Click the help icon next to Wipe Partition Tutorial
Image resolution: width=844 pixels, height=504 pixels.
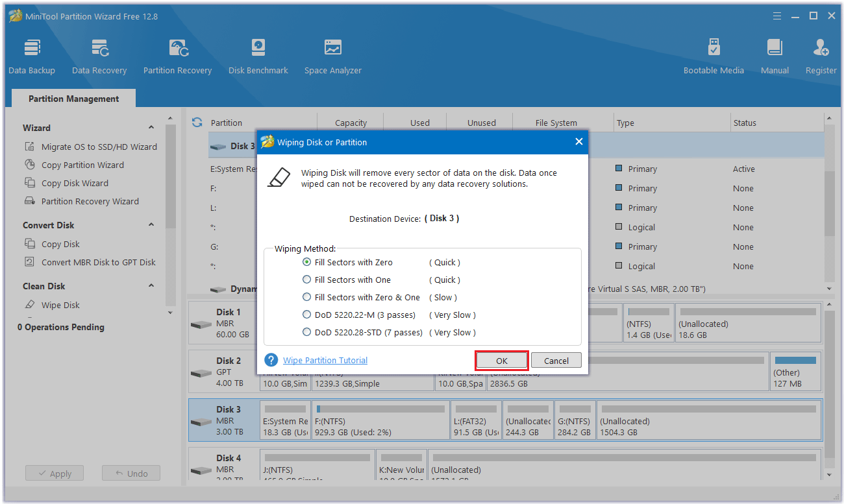pyautogui.click(x=271, y=360)
